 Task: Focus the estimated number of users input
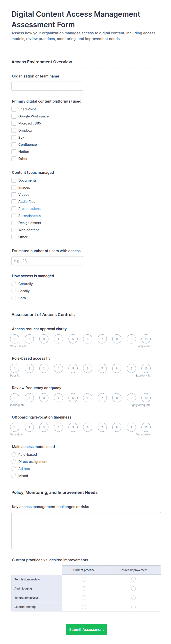click(47, 261)
